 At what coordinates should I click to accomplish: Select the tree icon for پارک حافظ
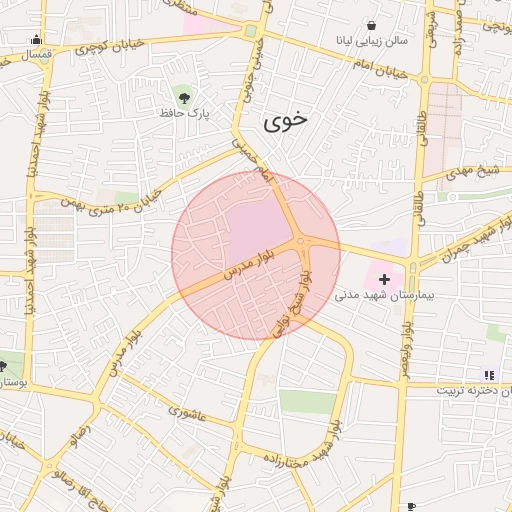point(183,98)
